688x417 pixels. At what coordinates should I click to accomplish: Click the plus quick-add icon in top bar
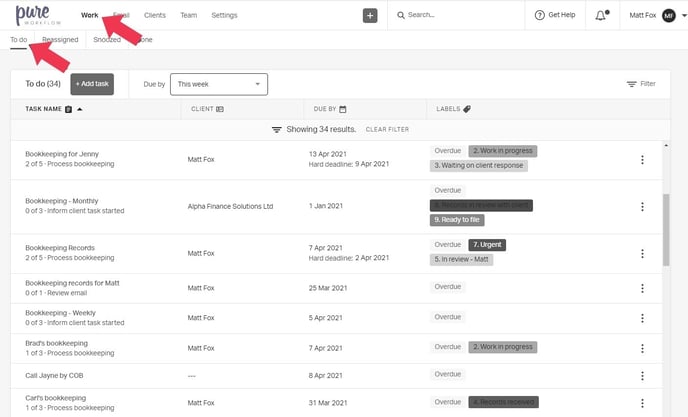tap(370, 15)
